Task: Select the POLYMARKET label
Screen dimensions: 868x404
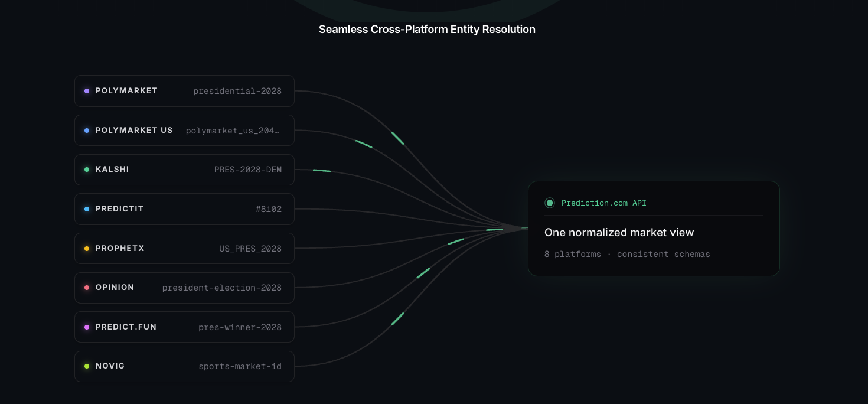Action: [x=126, y=91]
